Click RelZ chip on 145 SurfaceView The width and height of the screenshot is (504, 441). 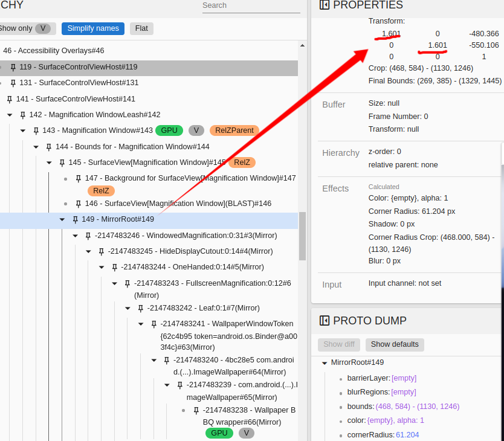242,163
